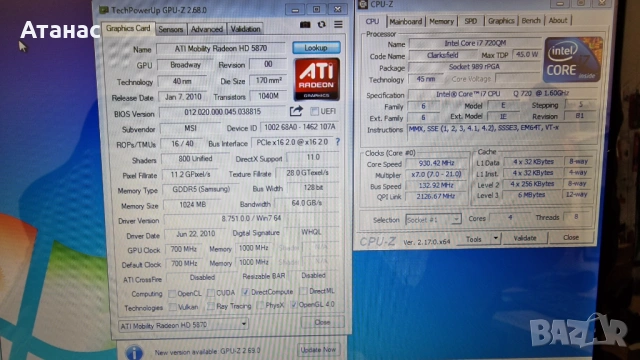Click the GPU Name field
The width and height of the screenshot is (640, 360).
pyautogui.click(x=220, y=49)
